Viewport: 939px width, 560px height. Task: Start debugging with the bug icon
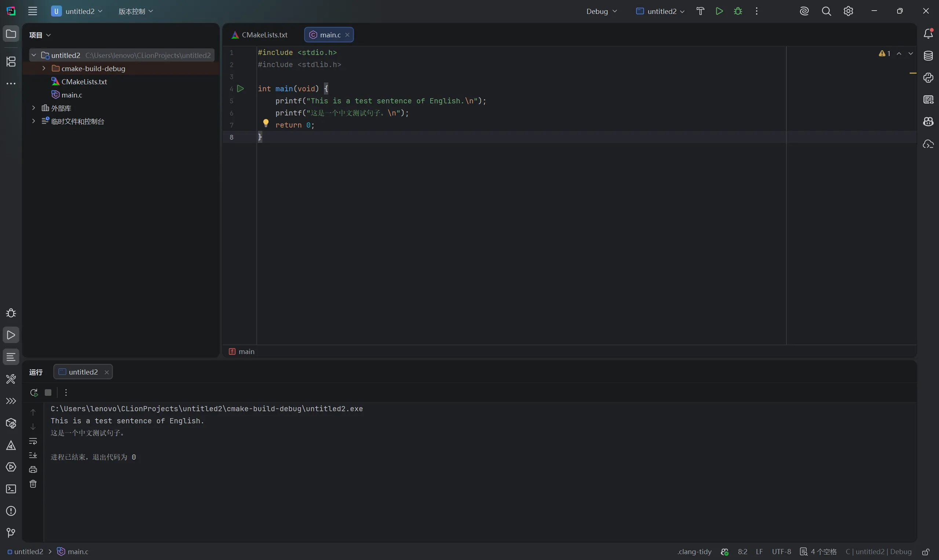[x=738, y=11]
